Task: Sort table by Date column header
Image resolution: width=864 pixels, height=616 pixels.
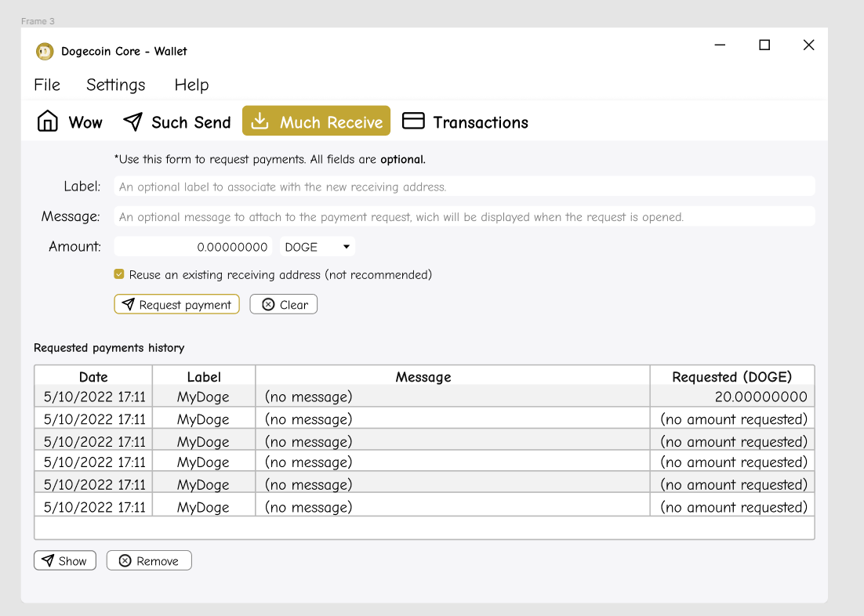Action: [93, 376]
